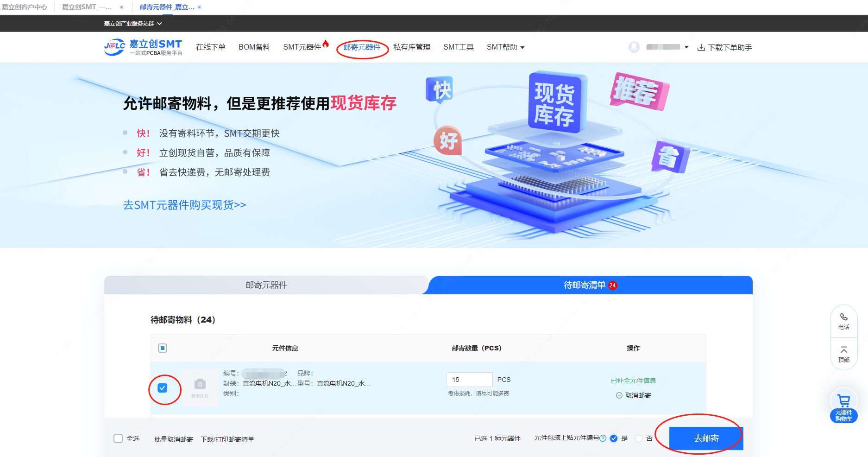Image resolution: width=868 pixels, height=457 pixels.
Task: Uncheck the DC motor N20 item checkbox
Action: coord(163,388)
